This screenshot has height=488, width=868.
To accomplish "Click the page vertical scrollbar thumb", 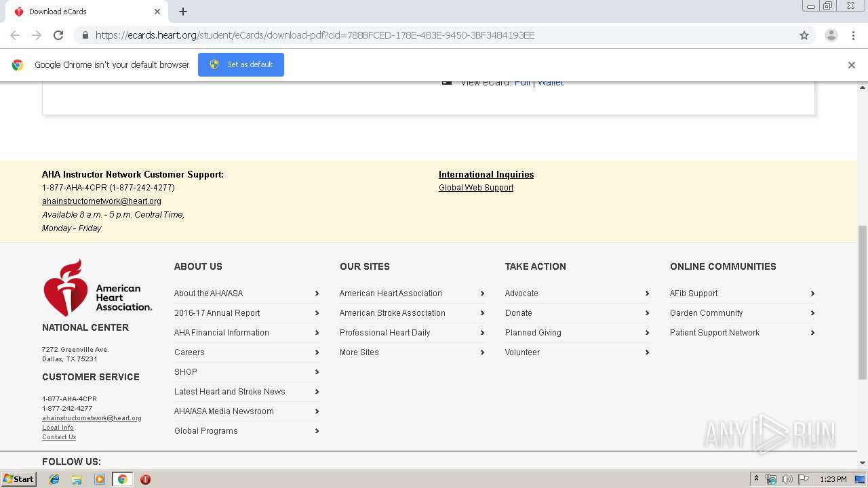I will [863, 302].
